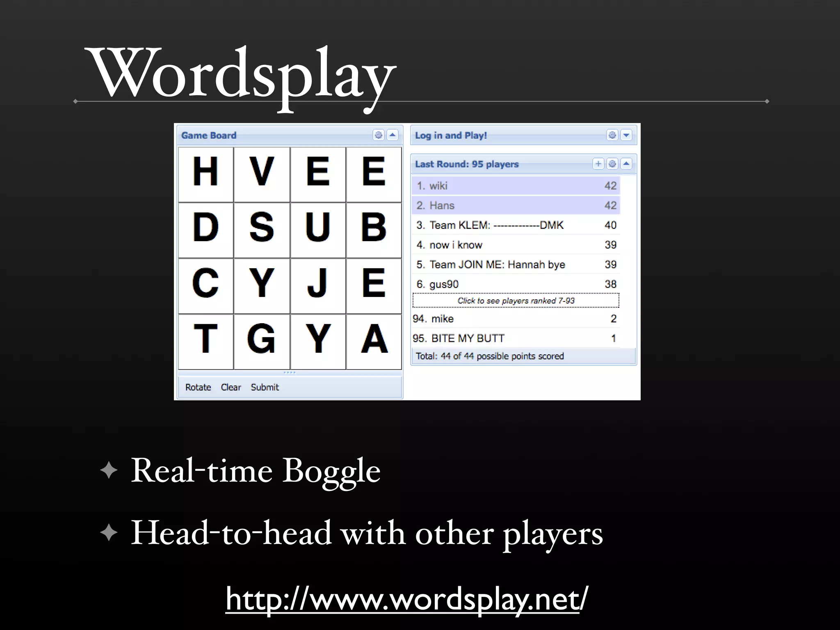The height and width of the screenshot is (630, 840).
Task: Select the H tile on the board
Action: [206, 174]
